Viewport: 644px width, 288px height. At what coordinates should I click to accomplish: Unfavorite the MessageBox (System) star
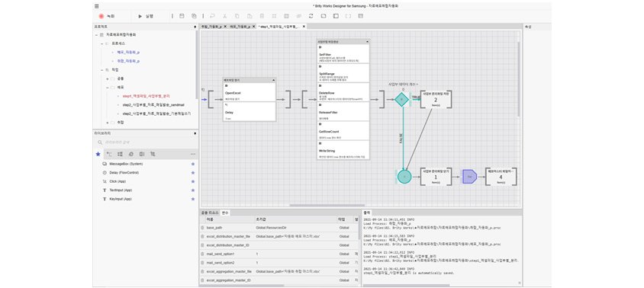[x=193, y=164]
